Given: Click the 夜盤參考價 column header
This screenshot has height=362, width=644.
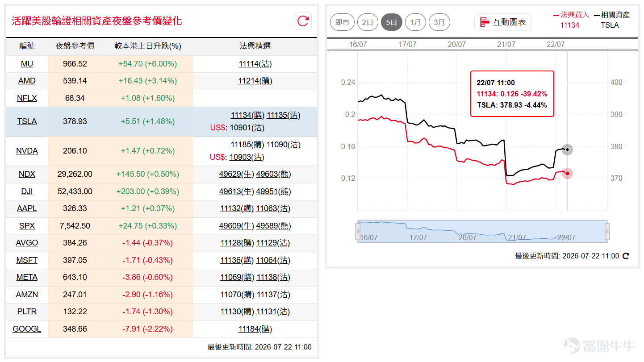Looking at the screenshot, I should pyautogui.click(x=75, y=46).
